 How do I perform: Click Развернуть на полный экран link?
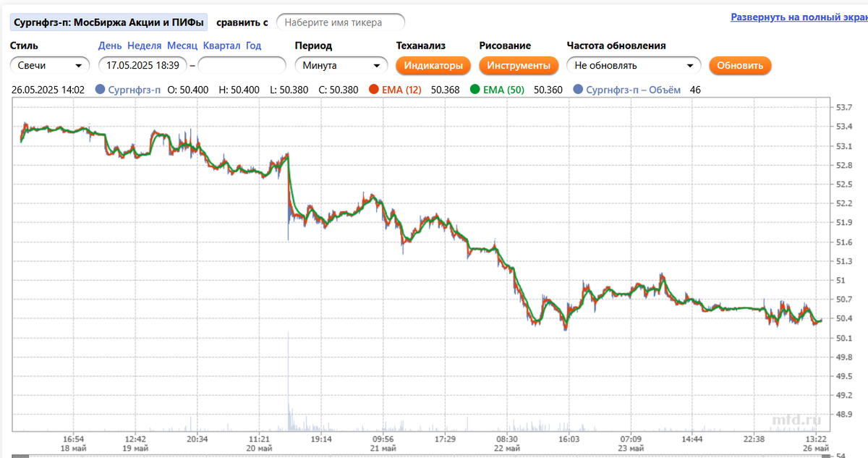799,17
